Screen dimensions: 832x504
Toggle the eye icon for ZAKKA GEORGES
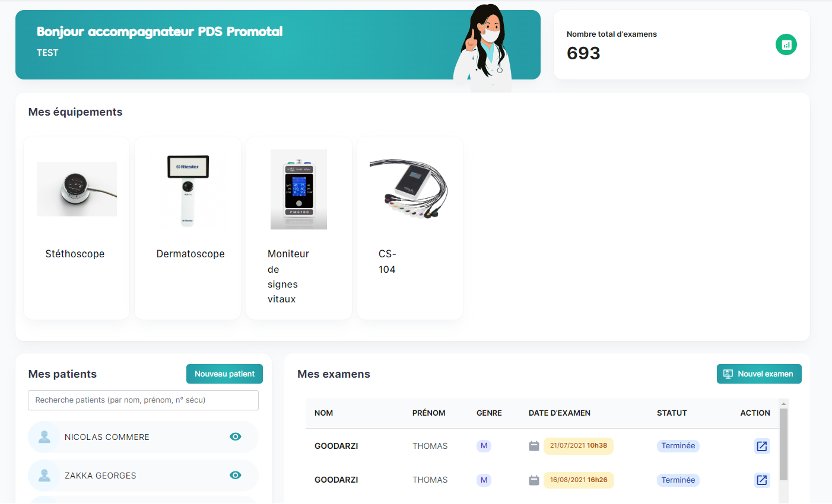point(236,475)
